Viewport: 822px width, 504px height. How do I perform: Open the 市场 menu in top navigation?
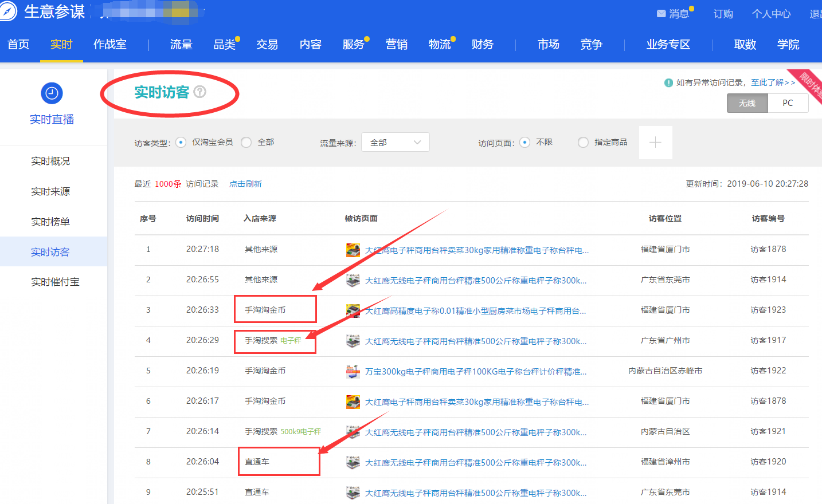[548, 45]
